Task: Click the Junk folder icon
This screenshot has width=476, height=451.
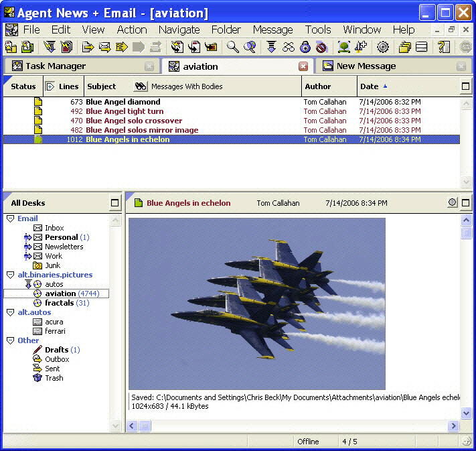Action: pyautogui.click(x=37, y=265)
